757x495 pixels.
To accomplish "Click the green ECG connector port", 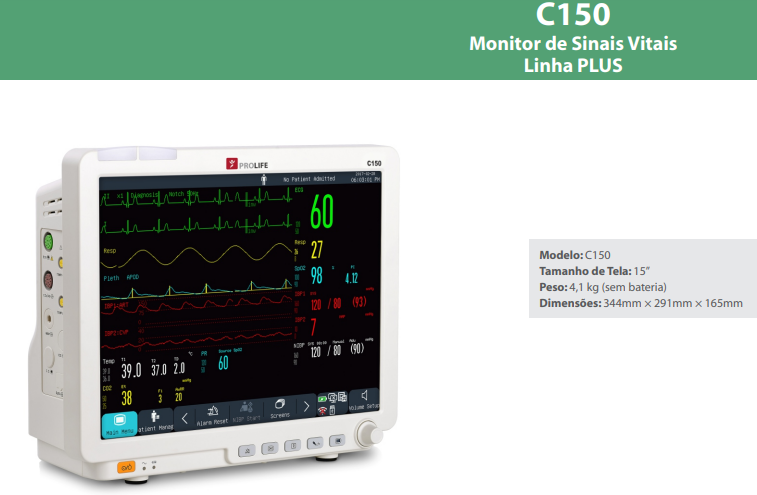I will (45, 243).
